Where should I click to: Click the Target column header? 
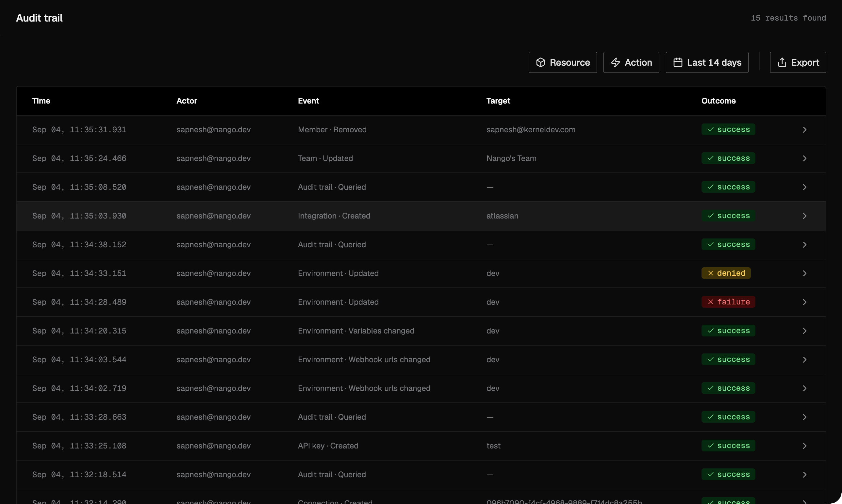tap(498, 101)
